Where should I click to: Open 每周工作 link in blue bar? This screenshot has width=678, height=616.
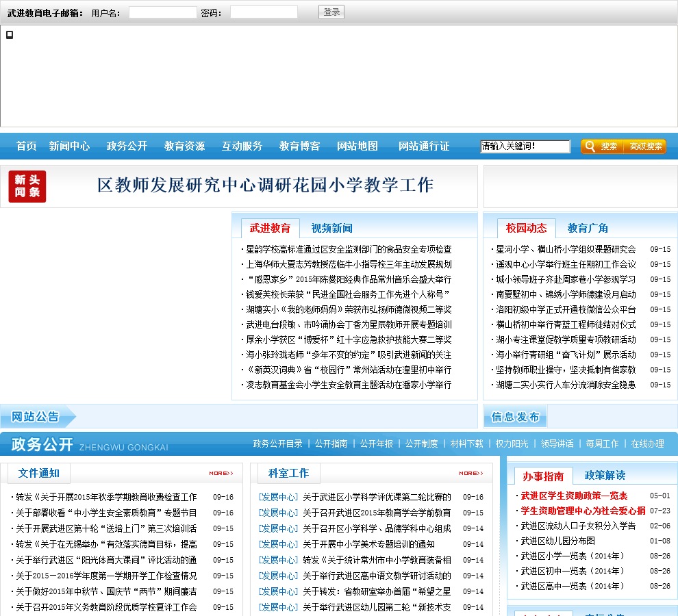[602, 444]
